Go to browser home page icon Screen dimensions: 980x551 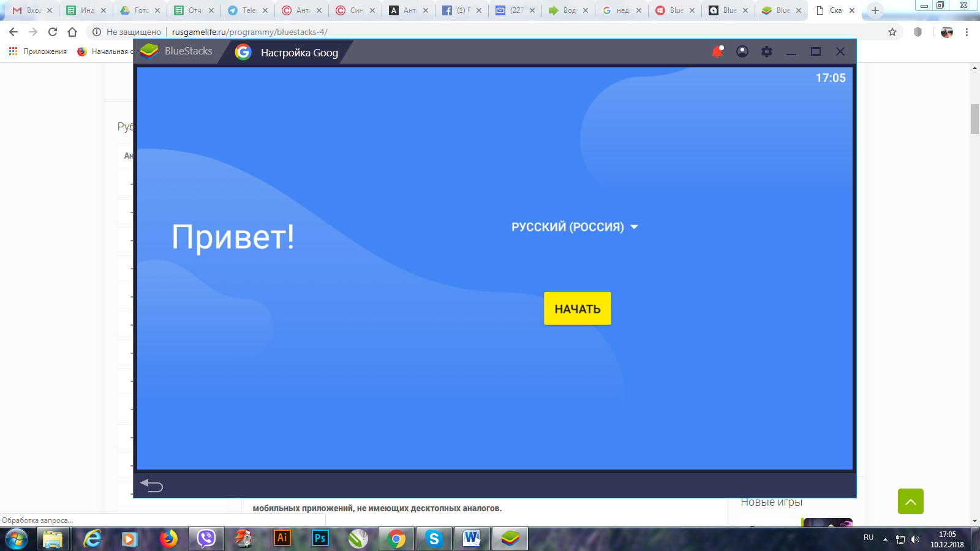click(72, 32)
